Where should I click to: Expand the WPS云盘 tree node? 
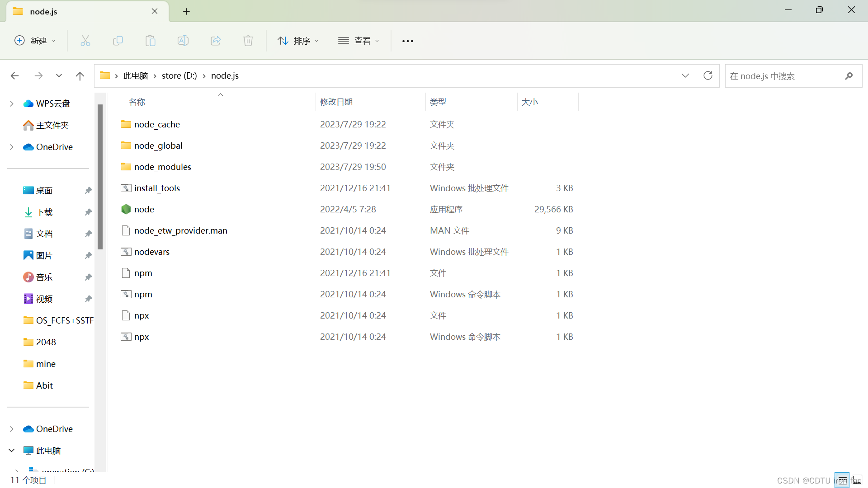tap(12, 103)
